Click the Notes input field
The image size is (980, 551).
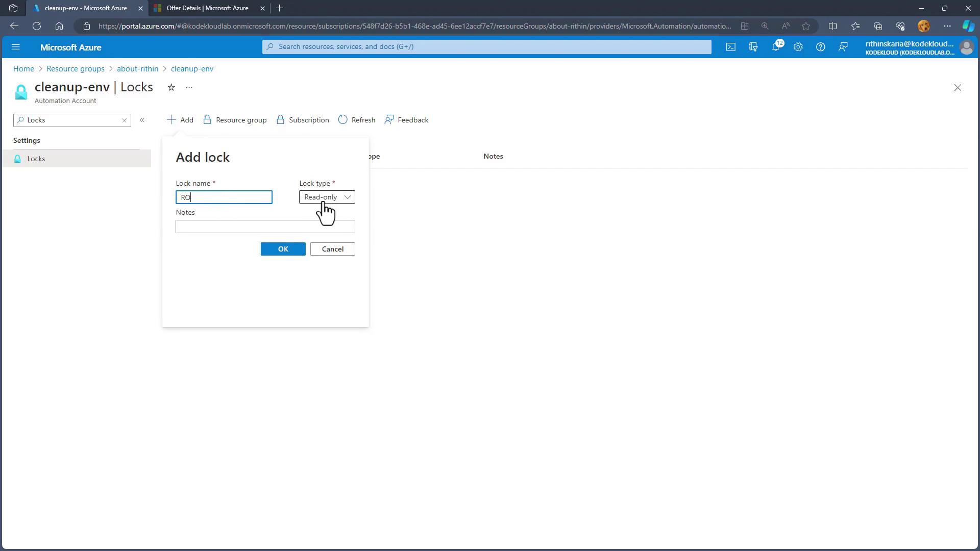pos(265,227)
